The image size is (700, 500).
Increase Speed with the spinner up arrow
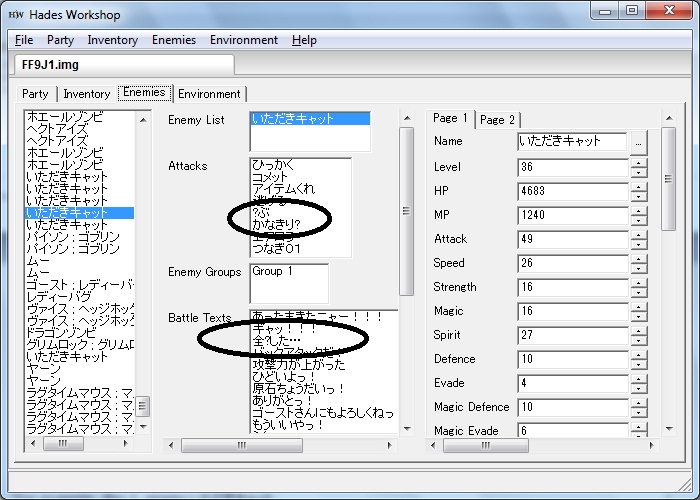(x=639, y=259)
